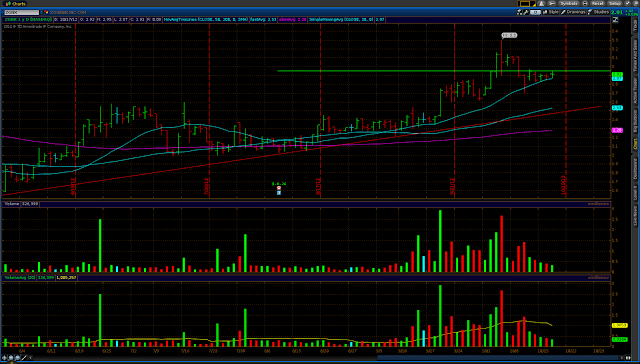Open the Setup menu

point(615,3)
